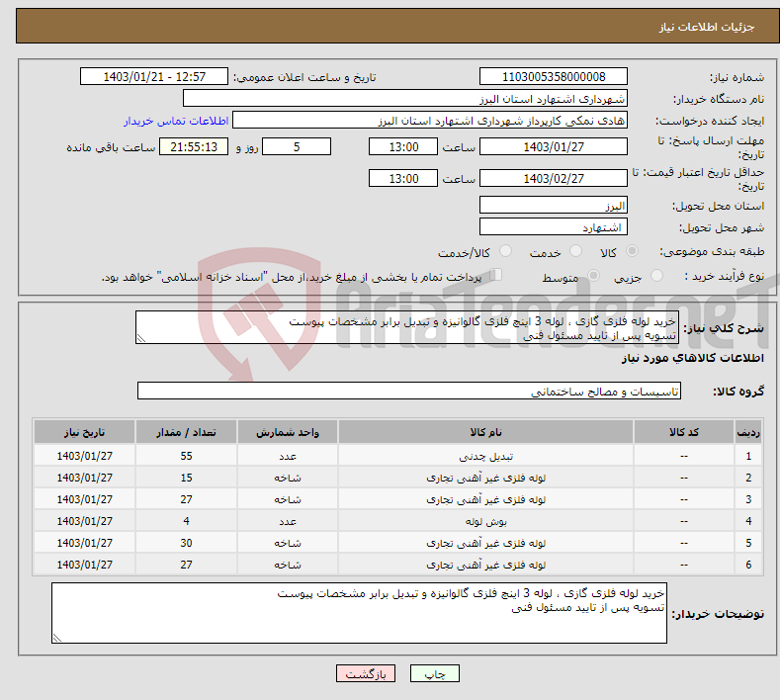Click the delivery province field البرز
The width and height of the screenshot is (780, 700).
point(554,205)
